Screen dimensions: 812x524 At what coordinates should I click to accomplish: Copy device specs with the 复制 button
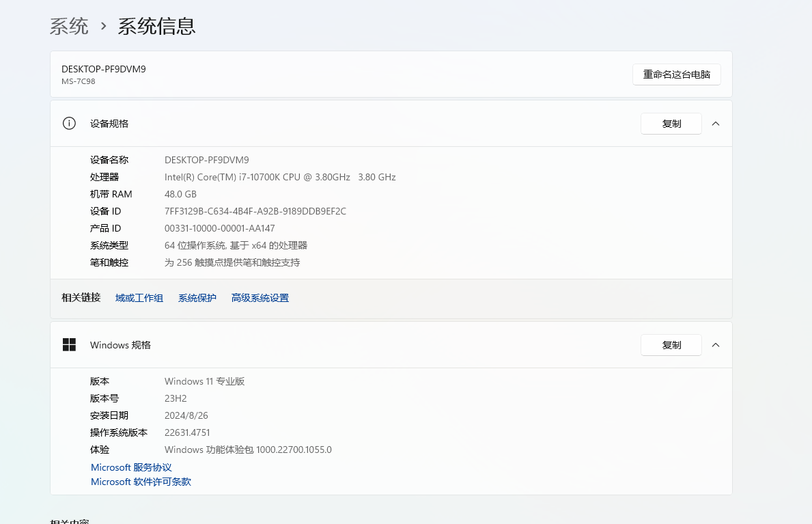[671, 124]
